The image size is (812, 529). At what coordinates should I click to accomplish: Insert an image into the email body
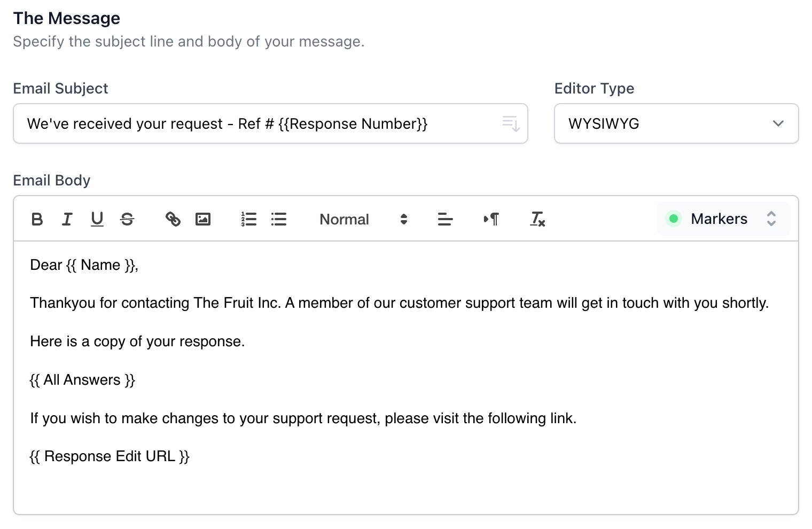click(203, 219)
